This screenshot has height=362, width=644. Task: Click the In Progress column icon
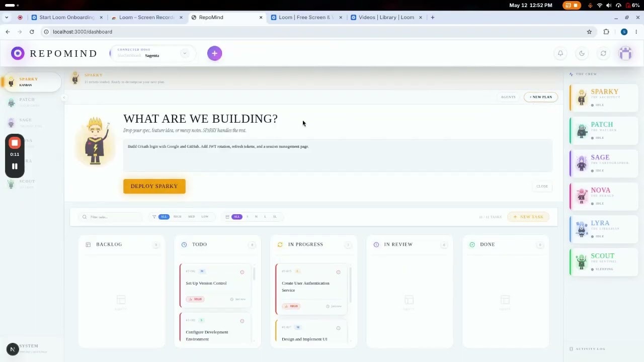280,244
